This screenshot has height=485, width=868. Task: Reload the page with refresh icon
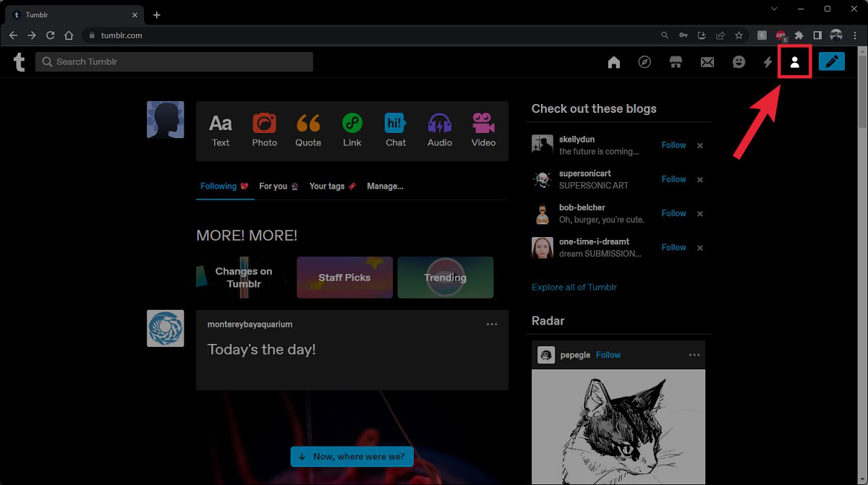click(51, 35)
